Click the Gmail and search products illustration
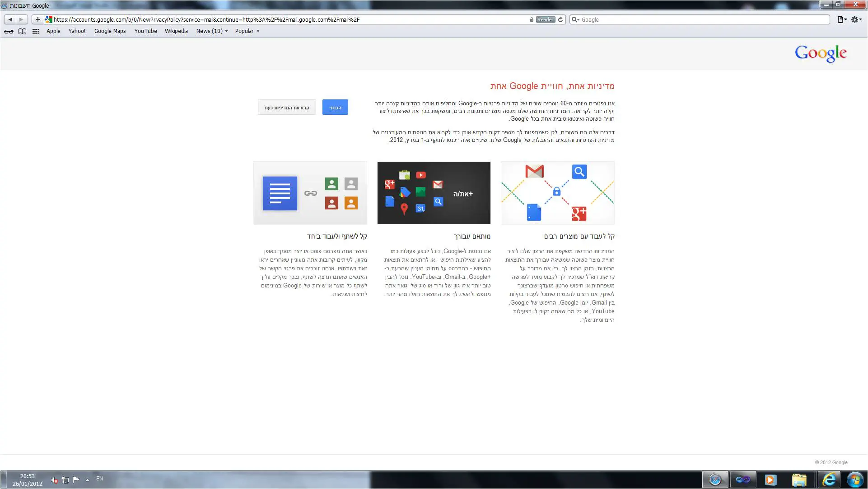 point(557,193)
